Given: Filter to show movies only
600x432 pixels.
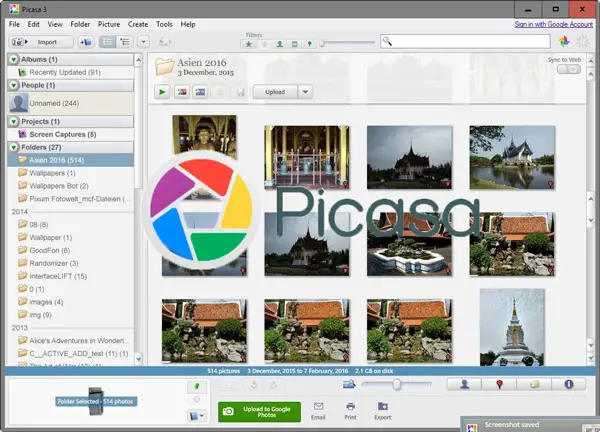Looking at the screenshot, I should [x=295, y=44].
